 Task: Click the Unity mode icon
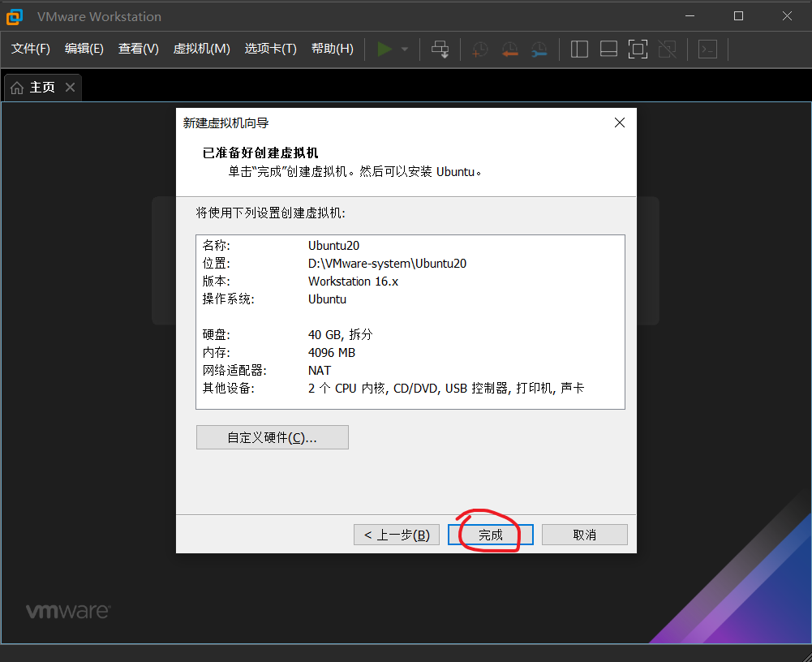click(x=667, y=49)
